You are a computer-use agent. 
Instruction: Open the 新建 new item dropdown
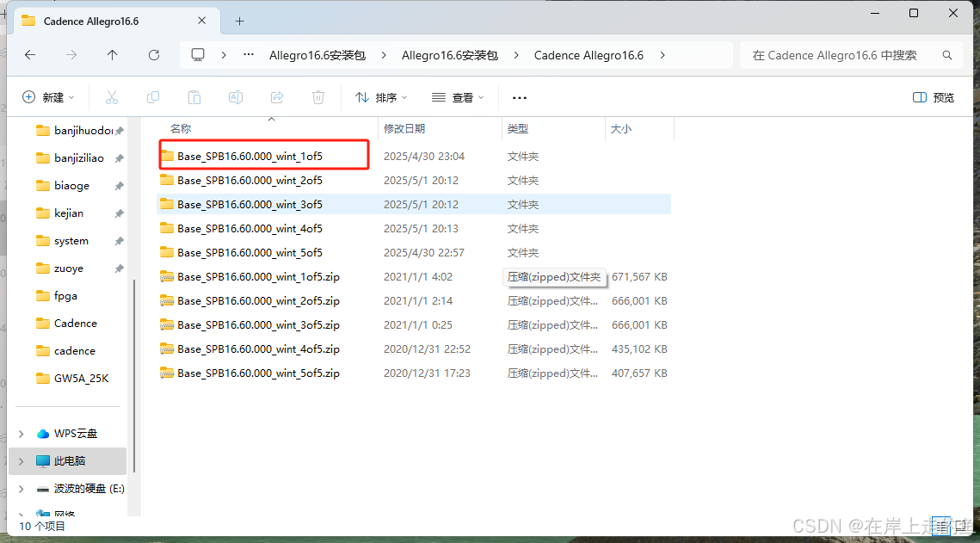click(x=48, y=97)
